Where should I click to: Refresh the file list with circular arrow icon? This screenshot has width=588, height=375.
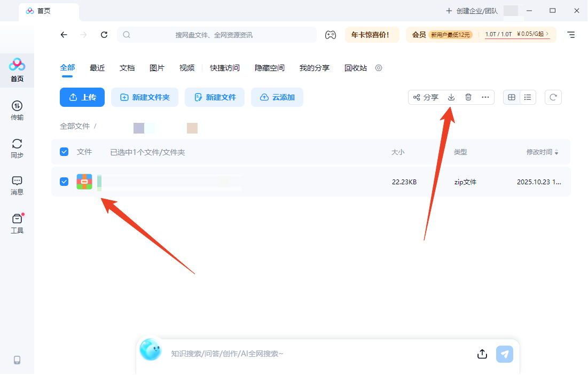553,97
